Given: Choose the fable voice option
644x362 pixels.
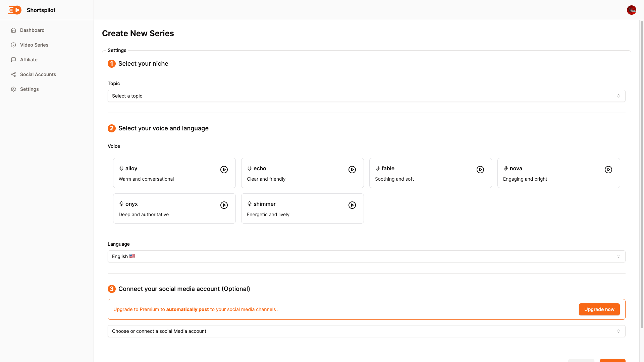Looking at the screenshot, I should (x=423, y=173).
